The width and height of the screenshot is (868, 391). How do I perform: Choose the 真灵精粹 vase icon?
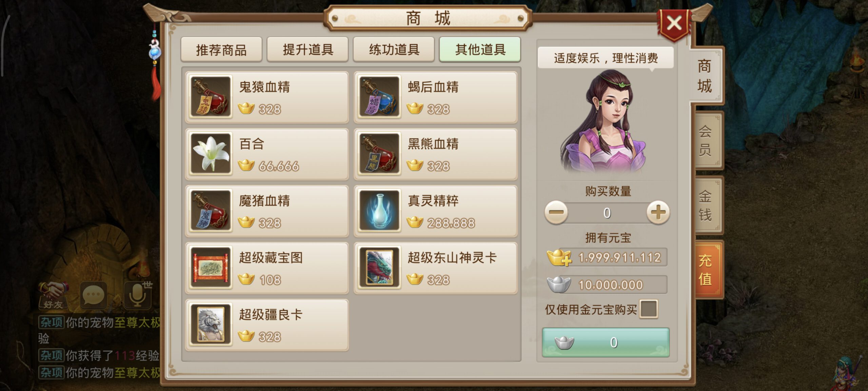coord(379,211)
